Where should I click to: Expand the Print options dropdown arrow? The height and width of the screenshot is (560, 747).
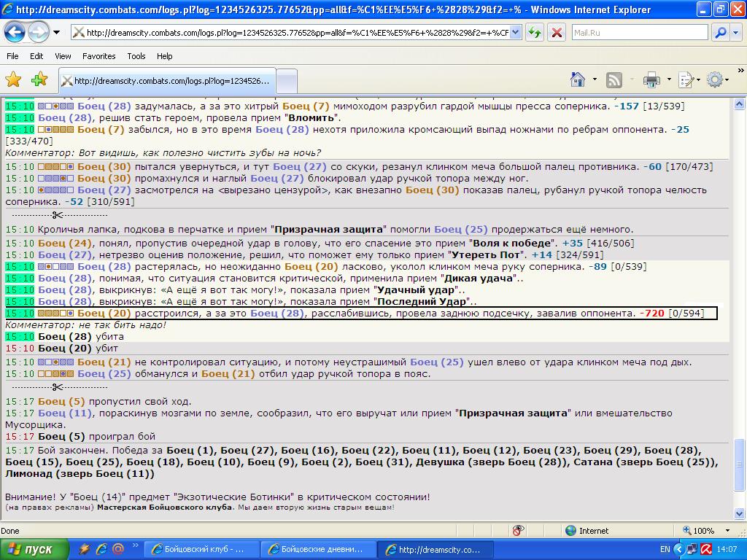(669, 79)
